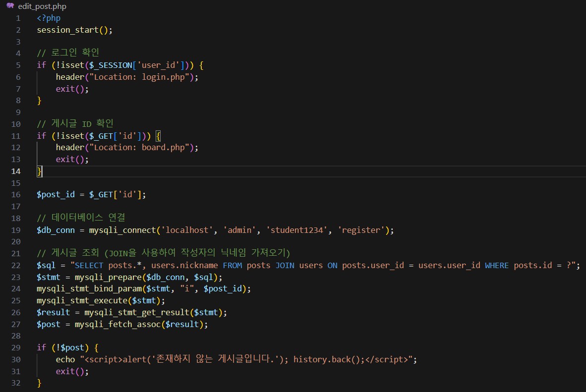Screen dimensions: 586x392
Task: Click 'mysqli_stmt_bind_param' function call
Action: click(89, 289)
